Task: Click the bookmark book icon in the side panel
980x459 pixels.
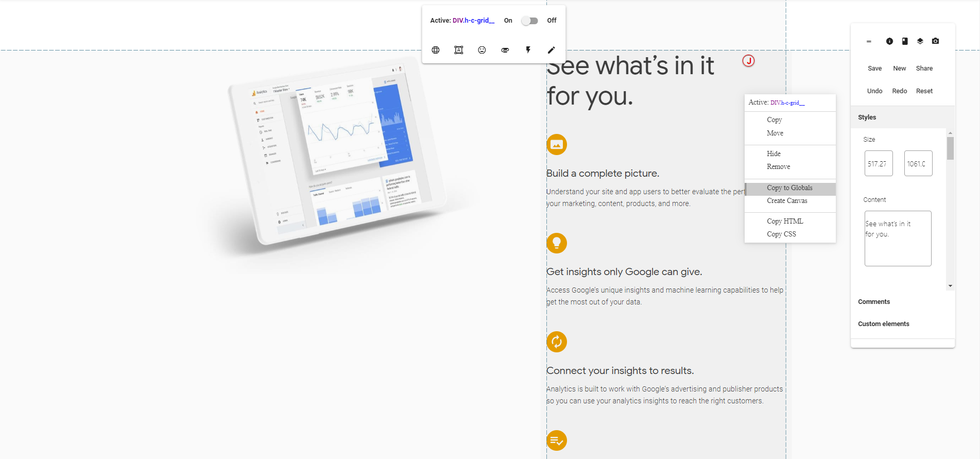Action: pyautogui.click(x=905, y=41)
